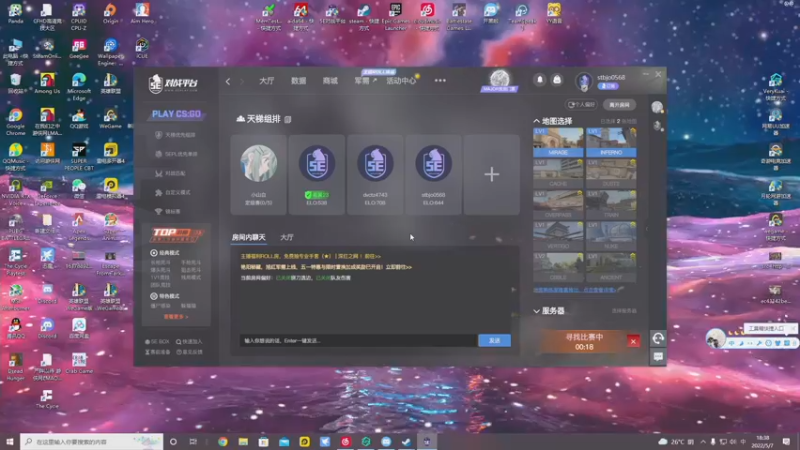Toggle the DUST2 map selection
Image resolution: width=800 pixels, height=450 pixels.
tap(611, 173)
